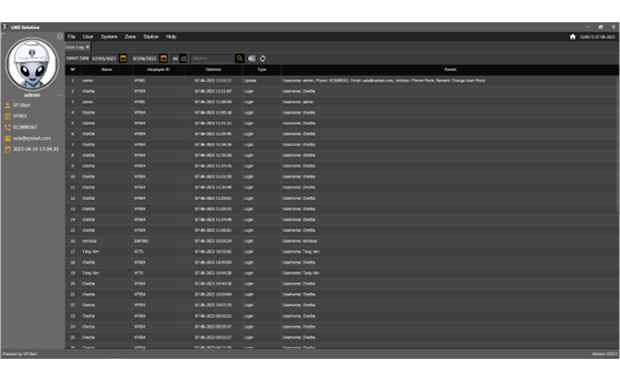
Task: Open the Station menu
Action: tap(151, 37)
